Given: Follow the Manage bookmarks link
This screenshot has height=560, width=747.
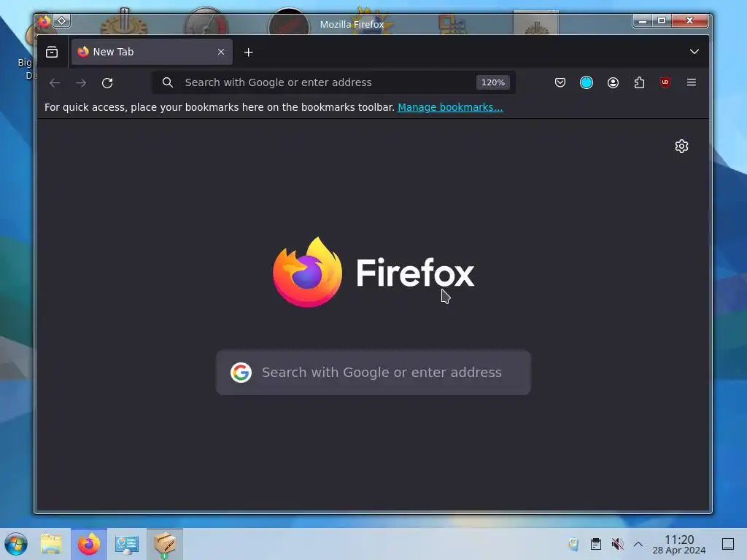Looking at the screenshot, I should pos(450,107).
